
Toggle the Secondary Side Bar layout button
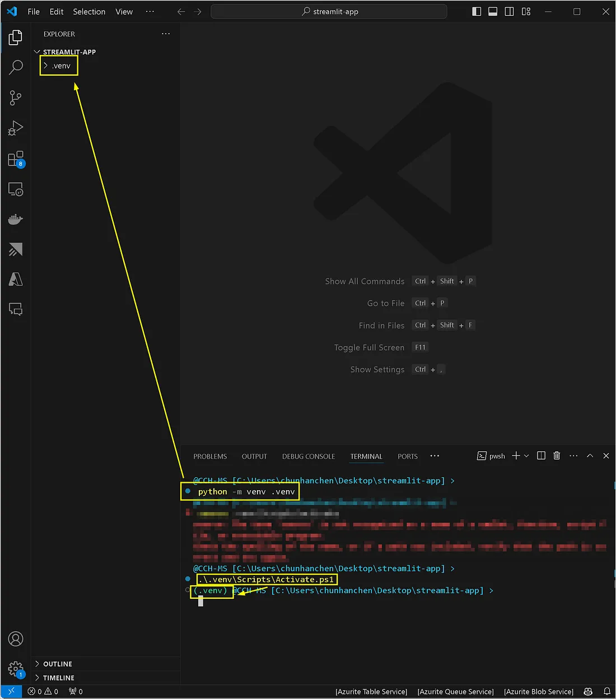[x=509, y=12]
